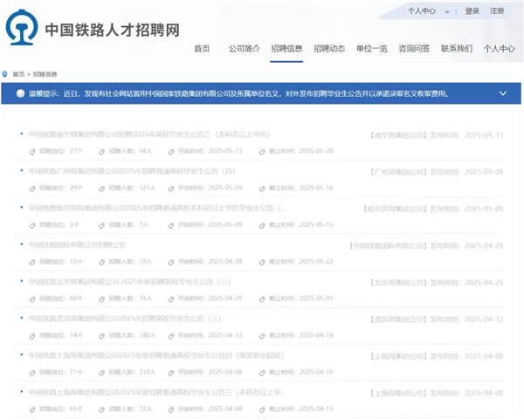Click the tag icon beside 截止时间: 2025-05-22
This screenshot has width=524, height=420.
[262, 262]
